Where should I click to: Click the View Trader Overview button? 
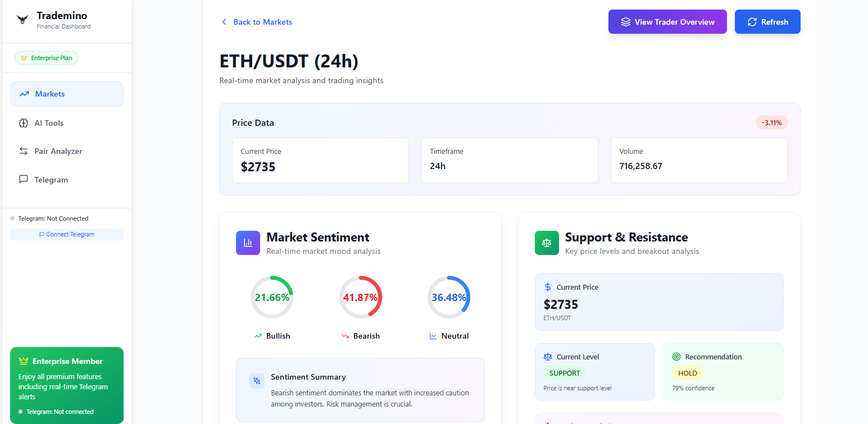tap(667, 21)
